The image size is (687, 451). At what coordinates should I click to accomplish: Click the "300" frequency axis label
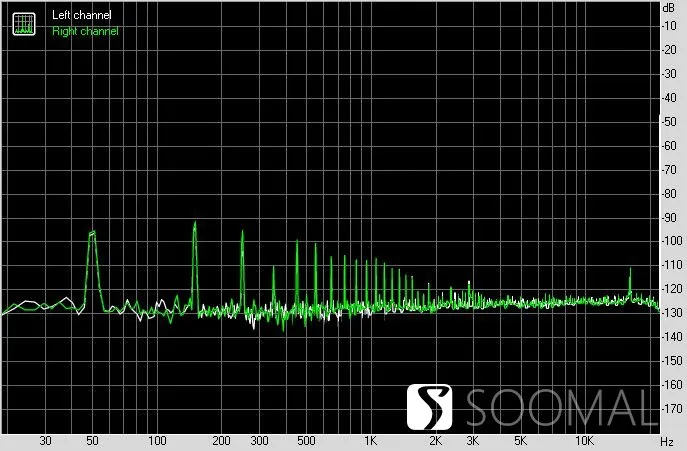259,440
